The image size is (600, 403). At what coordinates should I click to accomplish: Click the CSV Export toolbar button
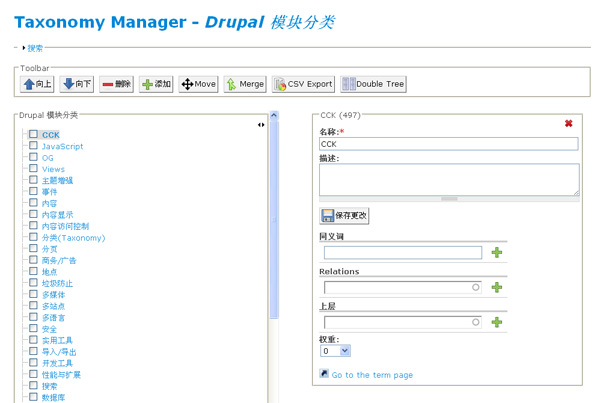[303, 84]
